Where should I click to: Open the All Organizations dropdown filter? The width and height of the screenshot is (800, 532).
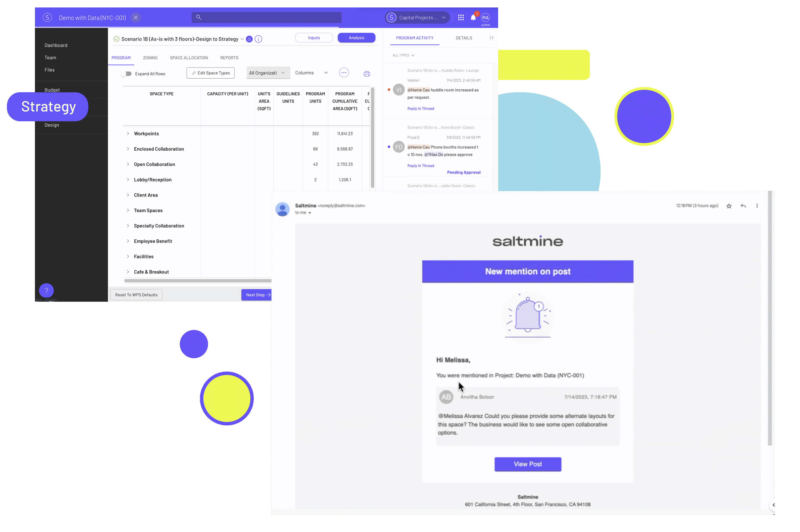tap(266, 72)
